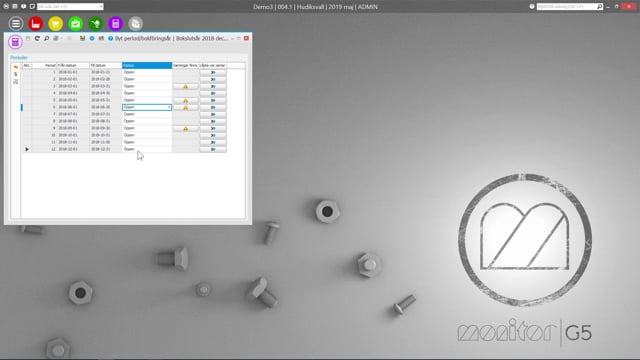Open the light green Sales module icon

tap(76, 24)
